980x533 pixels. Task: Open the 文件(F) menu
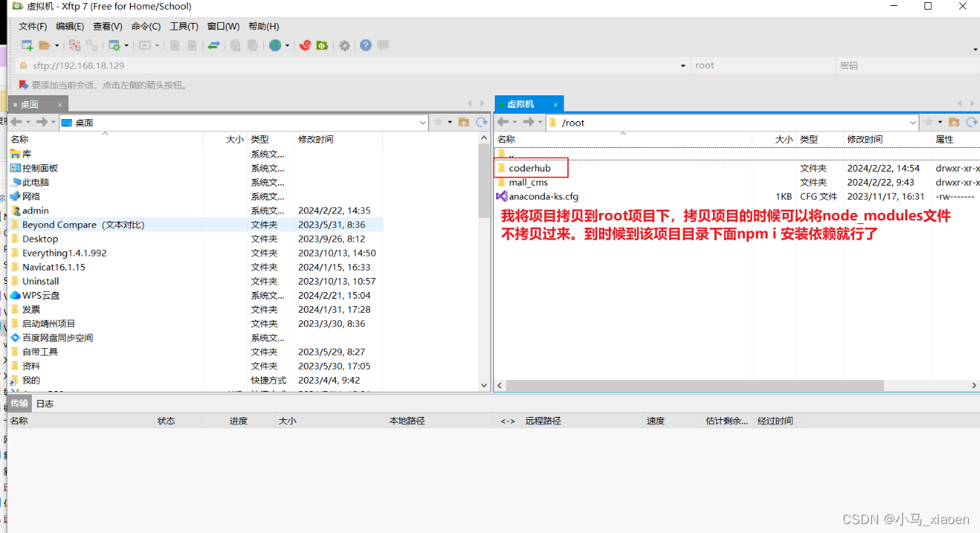coord(33,26)
